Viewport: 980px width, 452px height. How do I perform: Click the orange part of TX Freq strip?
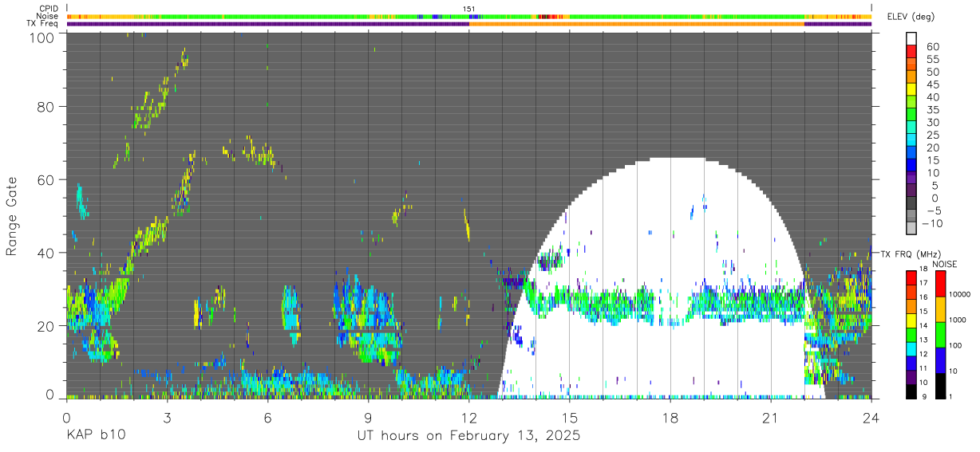coord(637,24)
